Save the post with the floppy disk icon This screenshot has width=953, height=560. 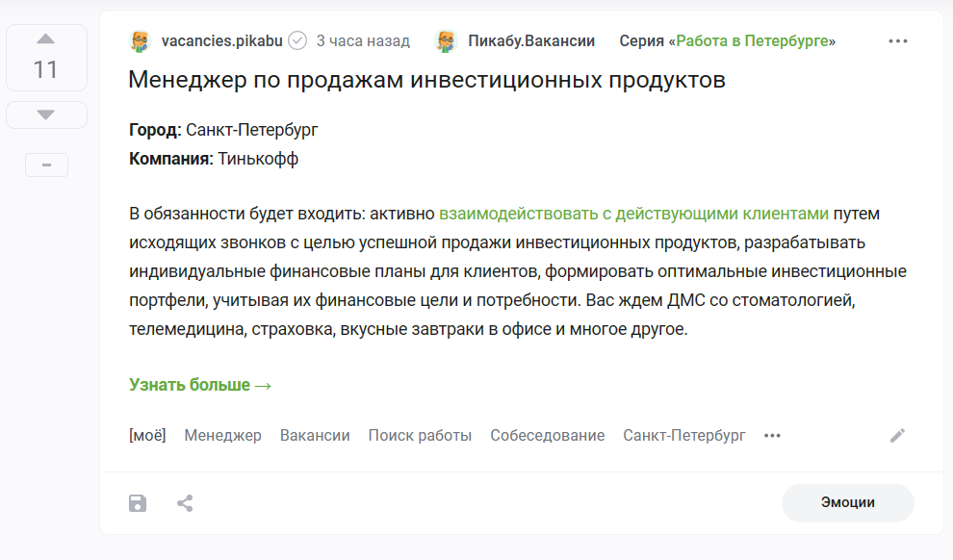(x=138, y=503)
